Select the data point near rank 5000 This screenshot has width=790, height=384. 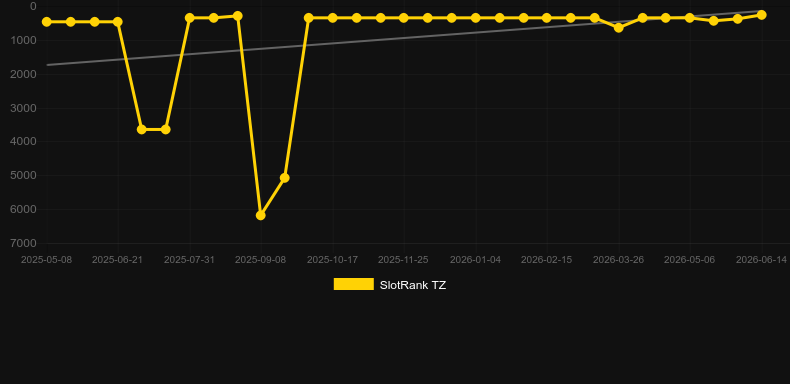pos(285,178)
